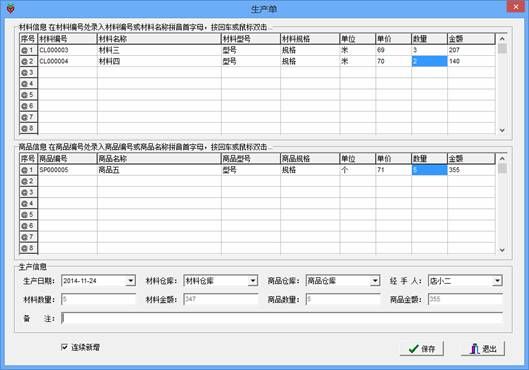Click the 商品名称 column header
Image resolution: width=529 pixels, height=370 pixels.
click(159, 159)
